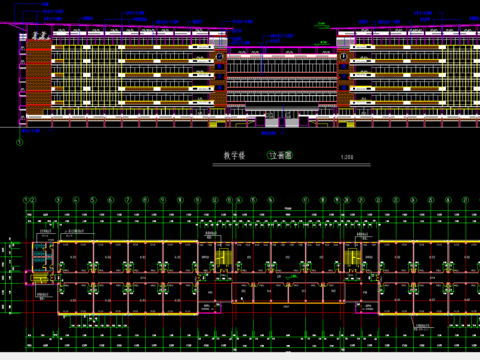Select the 1:200 scale label

tap(347, 157)
